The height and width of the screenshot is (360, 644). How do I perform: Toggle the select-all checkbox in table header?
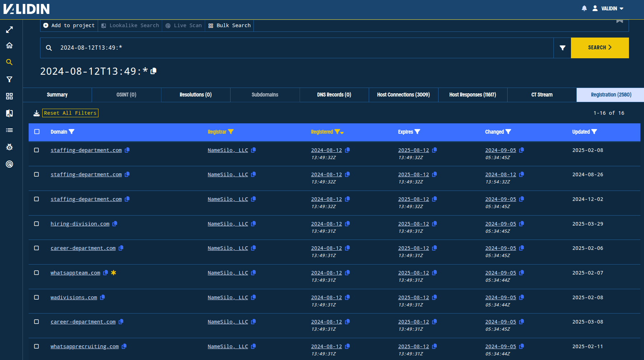(37, 132)
